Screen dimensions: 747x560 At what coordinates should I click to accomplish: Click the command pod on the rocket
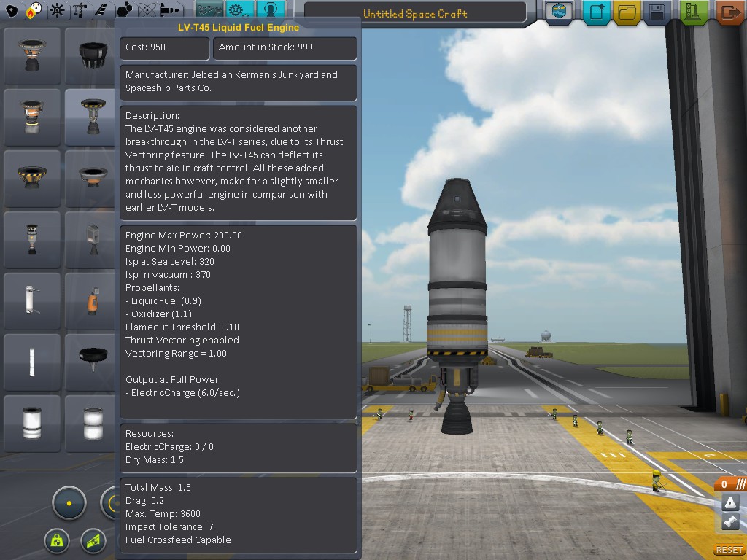click(457, 205)
